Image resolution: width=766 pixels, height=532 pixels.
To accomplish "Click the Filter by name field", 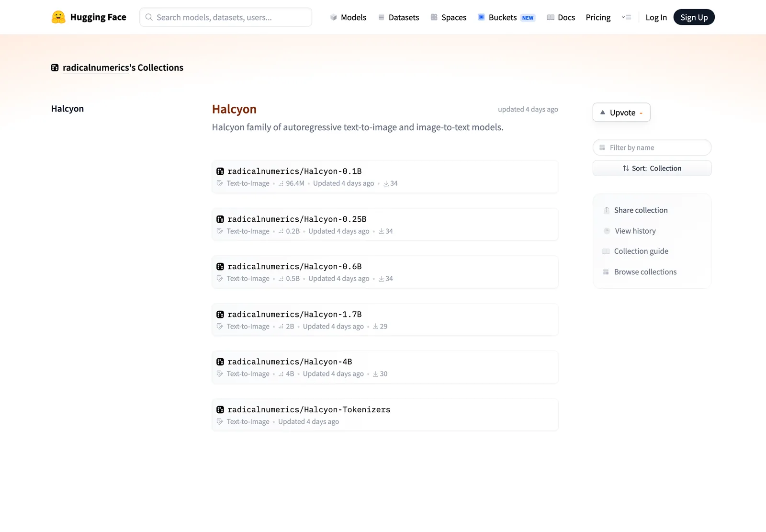I will (x=652, y=147).
